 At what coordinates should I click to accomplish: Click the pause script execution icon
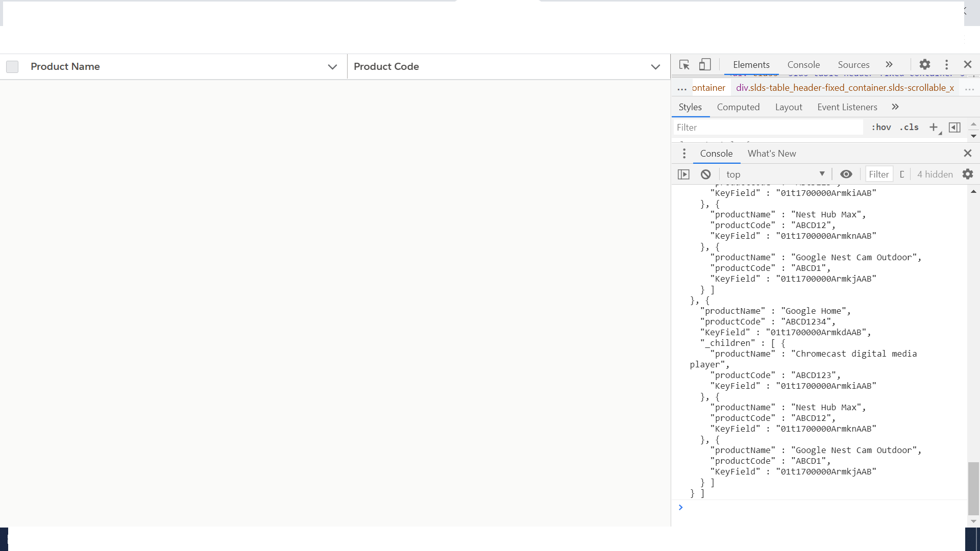coord(683,173)
